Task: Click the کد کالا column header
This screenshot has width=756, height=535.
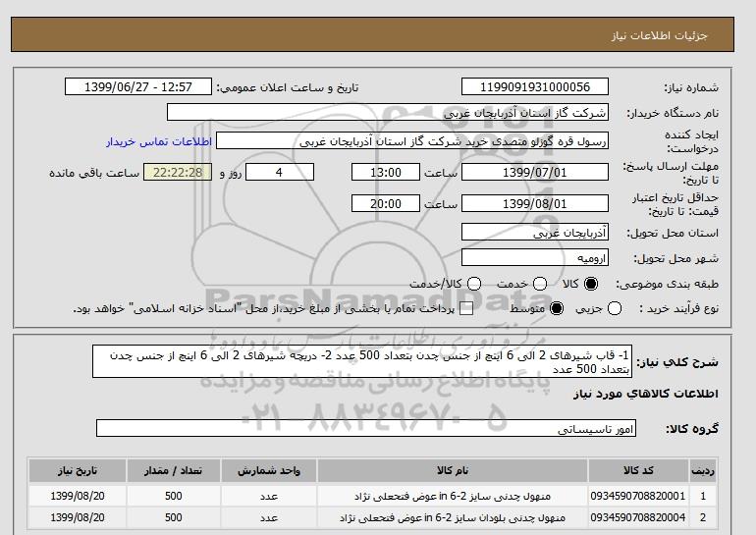Action: pyautogui.click(x=638, y=470)
